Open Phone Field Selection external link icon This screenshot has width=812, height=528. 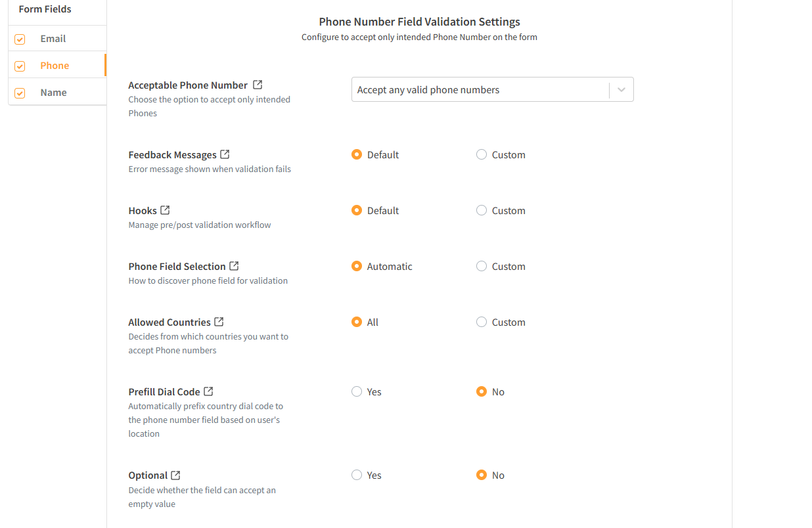tap(235, 265)
